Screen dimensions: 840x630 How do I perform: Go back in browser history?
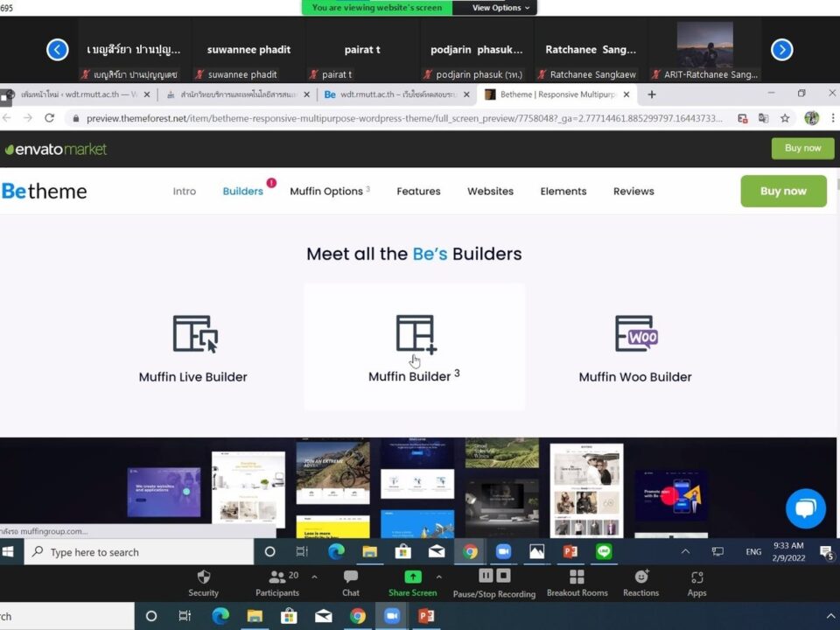tap(7, 118)
